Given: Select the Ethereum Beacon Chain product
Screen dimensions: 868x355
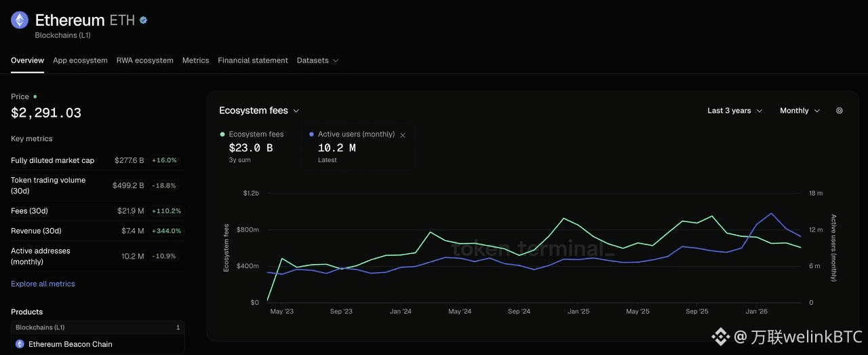Looking at the screenshot, I should pyautogui.click(x=98, y=344).
